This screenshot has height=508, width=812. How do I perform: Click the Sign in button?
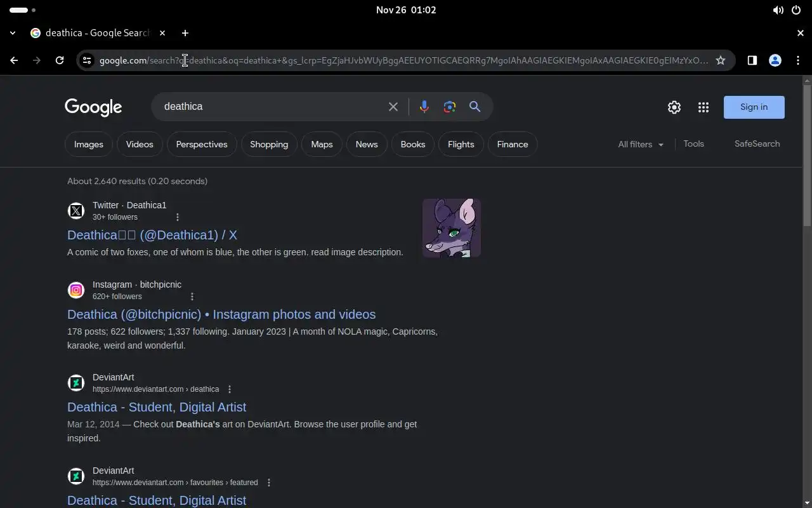pos(754,107)
